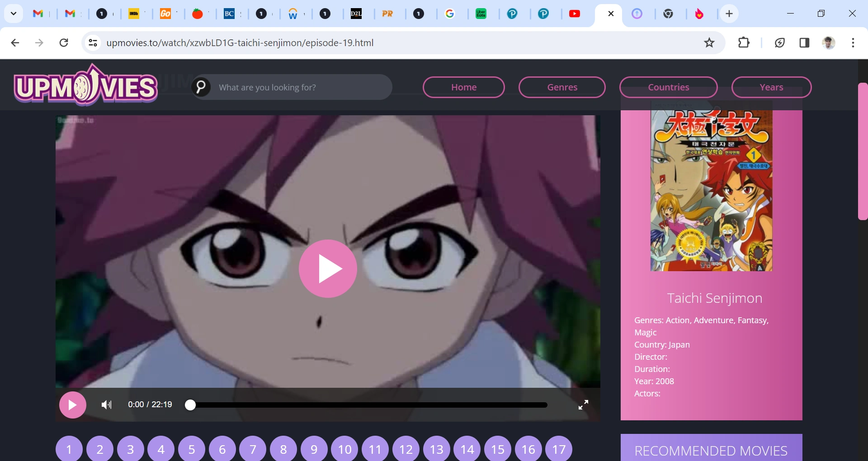View site information icon in address bar

pyautogui.click(x=93, y=43)
